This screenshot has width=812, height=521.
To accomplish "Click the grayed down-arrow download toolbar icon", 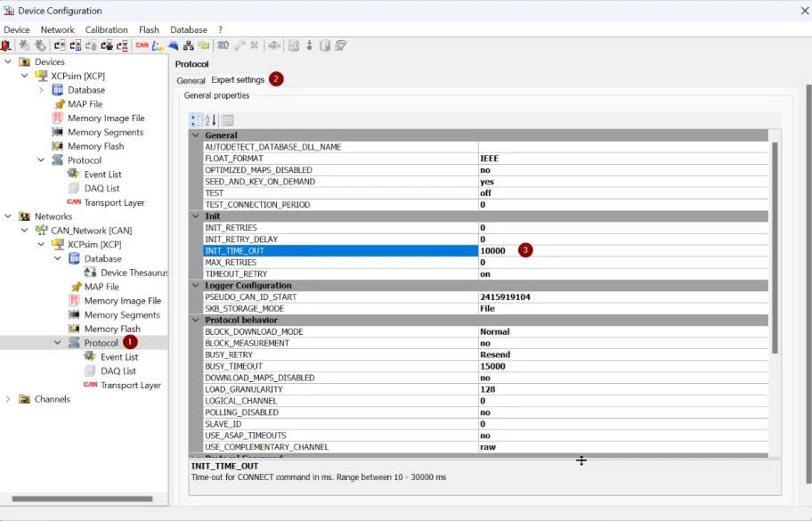I will point(309,45).
